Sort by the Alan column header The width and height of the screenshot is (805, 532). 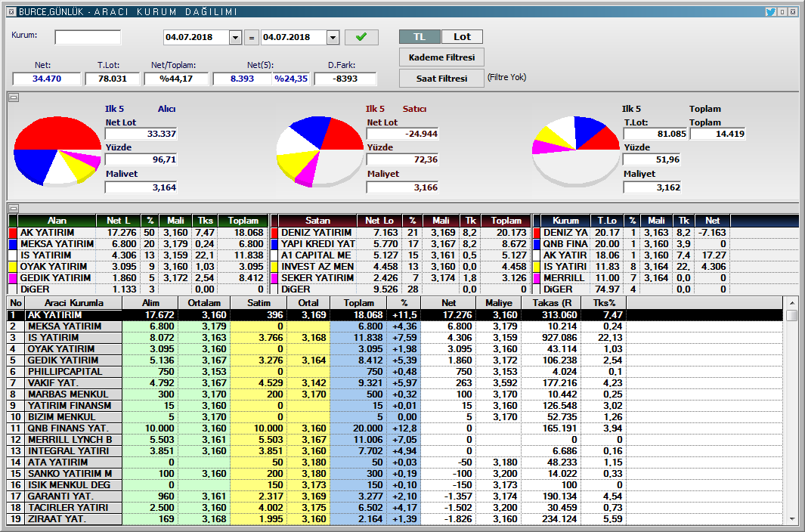[57, 221]
